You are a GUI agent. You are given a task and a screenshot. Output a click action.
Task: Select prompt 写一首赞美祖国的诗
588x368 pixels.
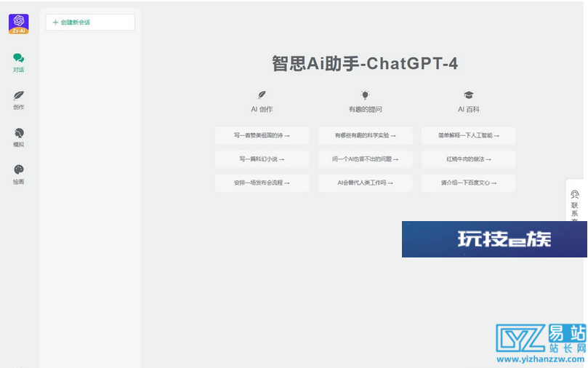click(x=262, y=135)
